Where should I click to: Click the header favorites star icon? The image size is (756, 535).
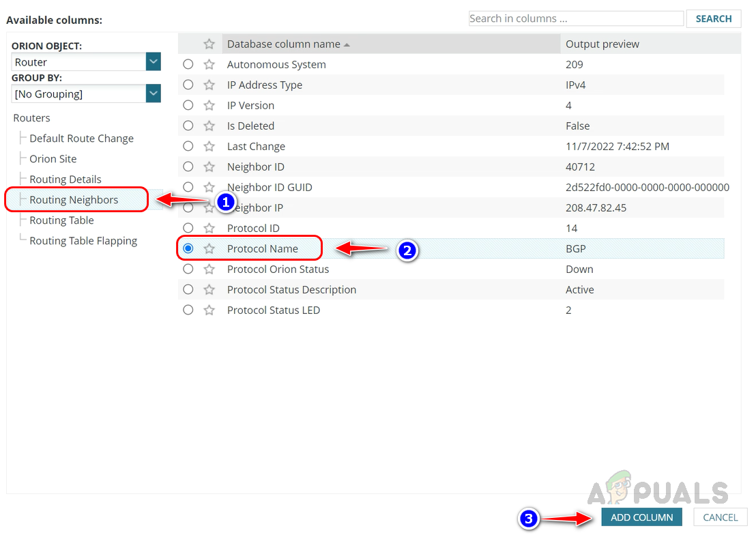click(x=209, y=44)
